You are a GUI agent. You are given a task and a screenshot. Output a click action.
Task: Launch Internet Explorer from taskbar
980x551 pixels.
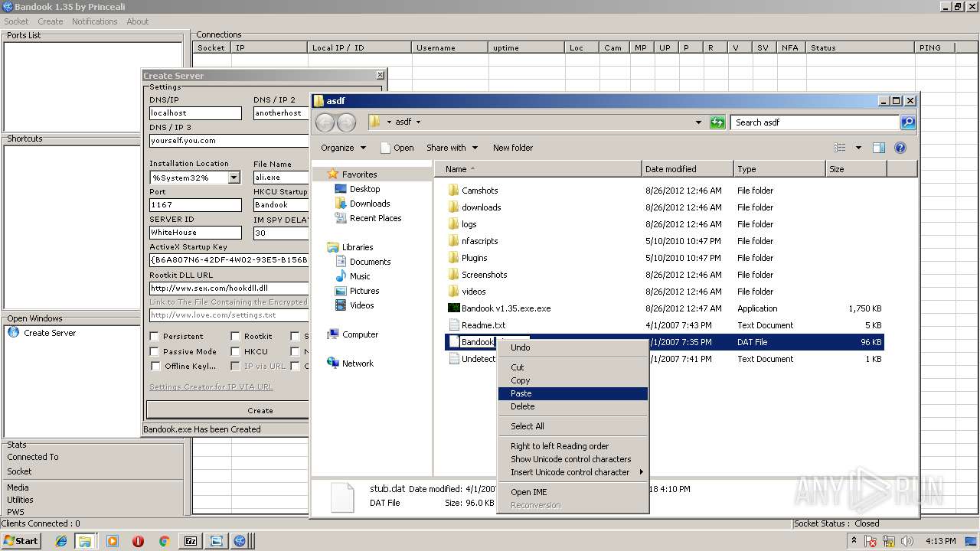(61, 541)
